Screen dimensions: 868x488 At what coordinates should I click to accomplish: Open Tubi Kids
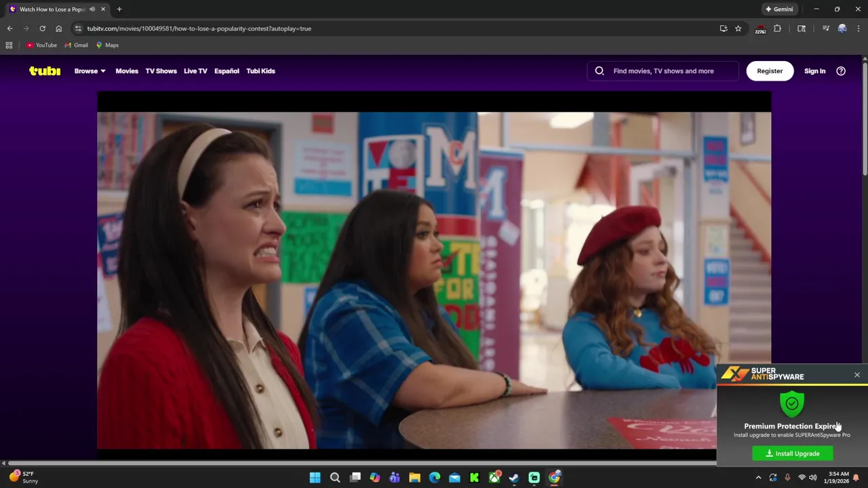(260, 70)
